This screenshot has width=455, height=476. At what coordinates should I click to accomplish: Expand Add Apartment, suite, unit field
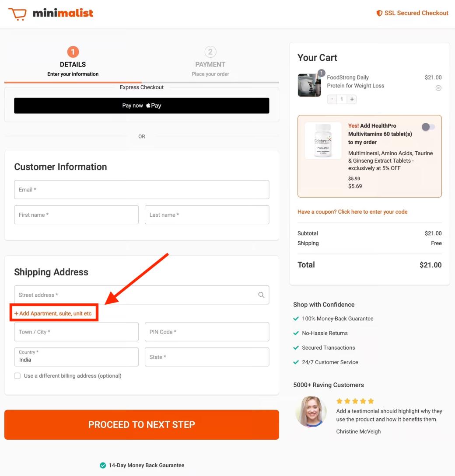pyautogui.click(x=53, y=314)
